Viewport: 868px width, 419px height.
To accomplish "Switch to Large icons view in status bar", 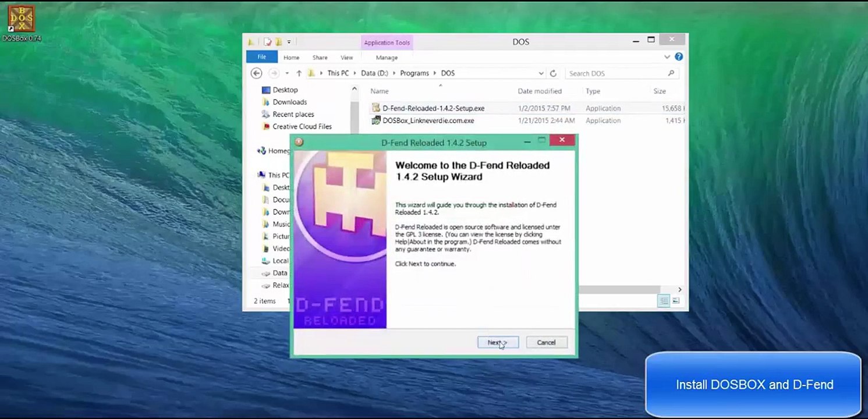I will tap(676, 301).
